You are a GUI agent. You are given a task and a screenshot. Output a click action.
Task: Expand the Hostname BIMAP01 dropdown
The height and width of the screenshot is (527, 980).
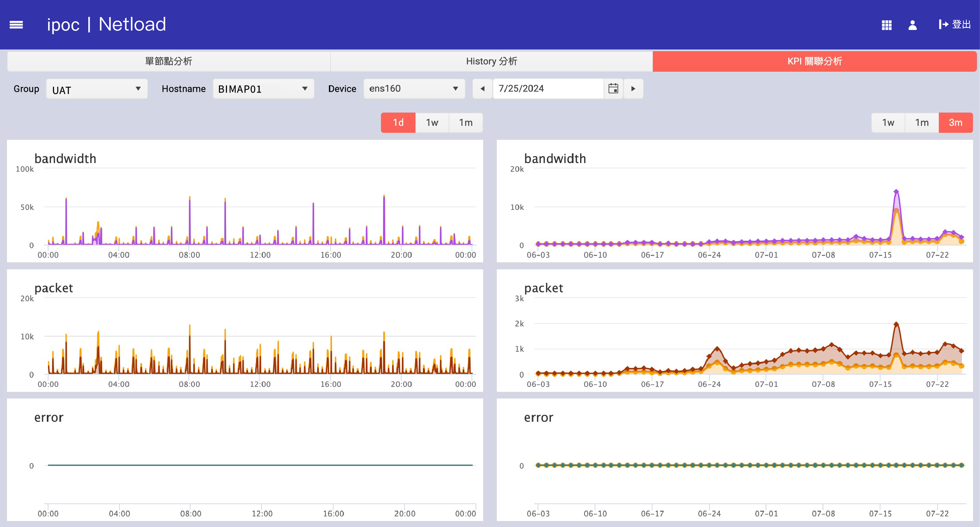tap(263, 89)
